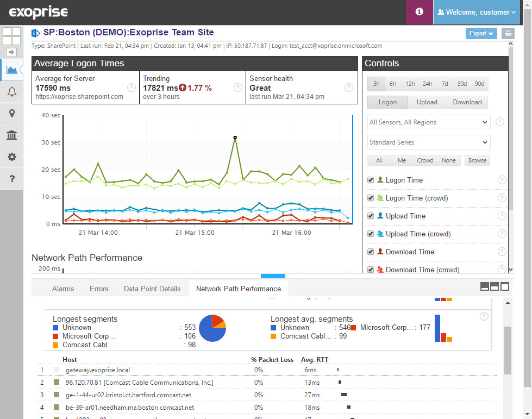Open the bank building sidebar icon
The height and width of the screenshot is (419, 532).
coord(11,135)
